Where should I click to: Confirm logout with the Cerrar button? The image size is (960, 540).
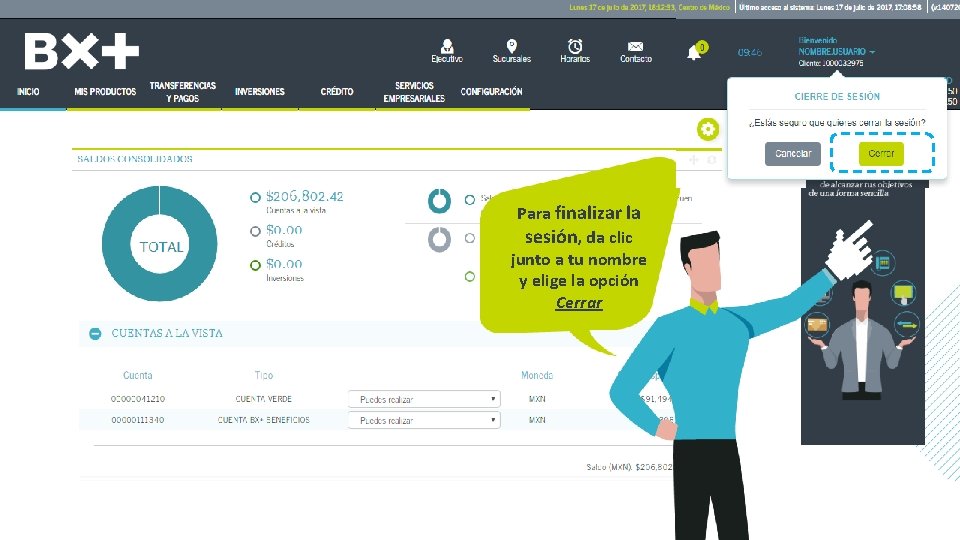click(881, 154)
